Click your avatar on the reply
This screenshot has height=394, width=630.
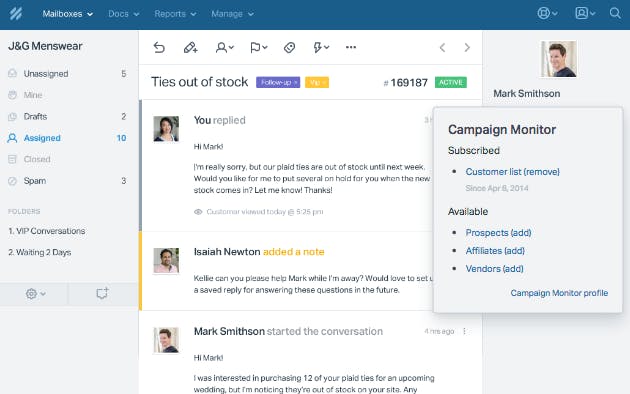(166, 129)
